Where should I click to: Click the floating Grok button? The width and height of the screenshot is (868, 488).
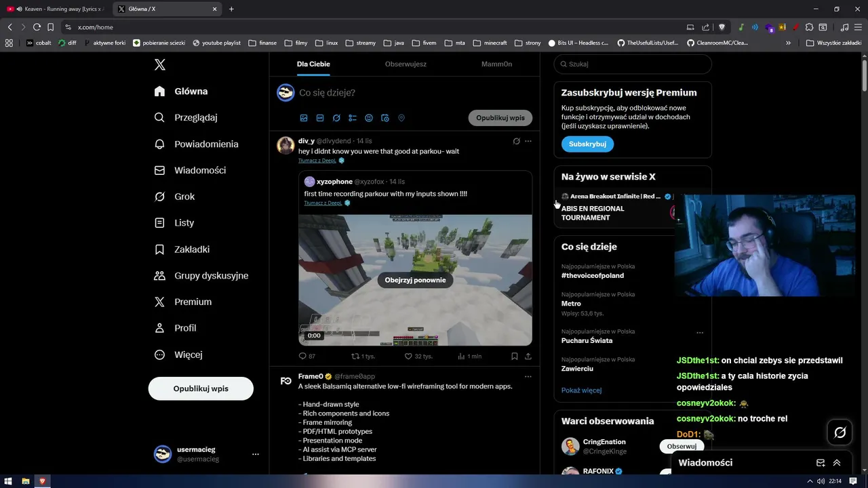pos(840,432)
